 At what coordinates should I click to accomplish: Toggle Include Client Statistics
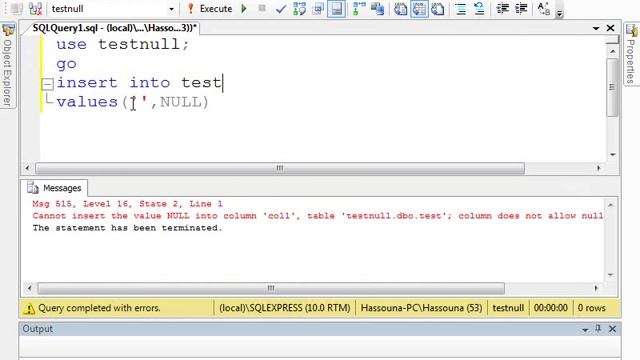pos(378,9)
